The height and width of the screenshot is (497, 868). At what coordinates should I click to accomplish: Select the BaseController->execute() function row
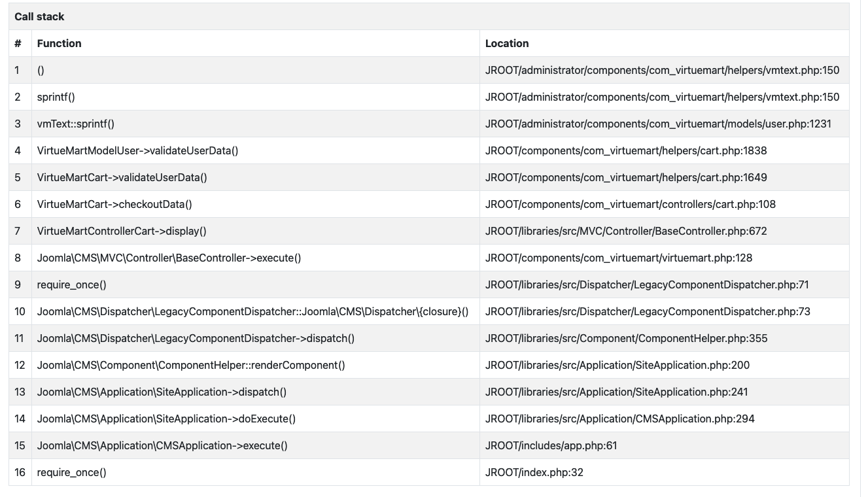[169, 258]
